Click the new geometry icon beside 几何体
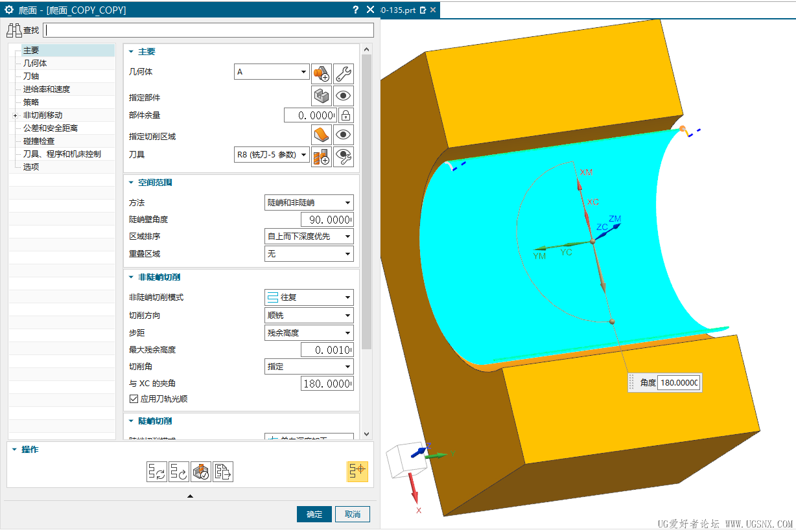This screenshot has width=796, height=532. pyautogui.click(x=322, y=73)
